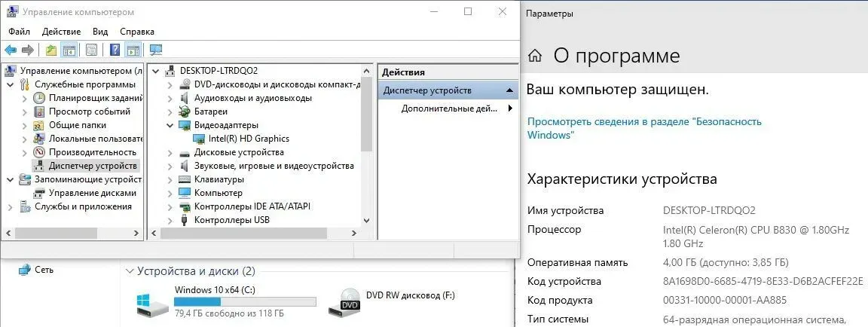Click the Back arrow in the toolbar
Screen dimensions: 868x327
click(11, 50)
